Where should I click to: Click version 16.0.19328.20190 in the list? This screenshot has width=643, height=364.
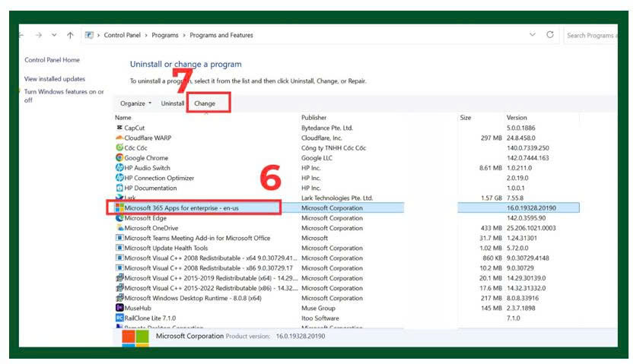click(x=531, y=208)
